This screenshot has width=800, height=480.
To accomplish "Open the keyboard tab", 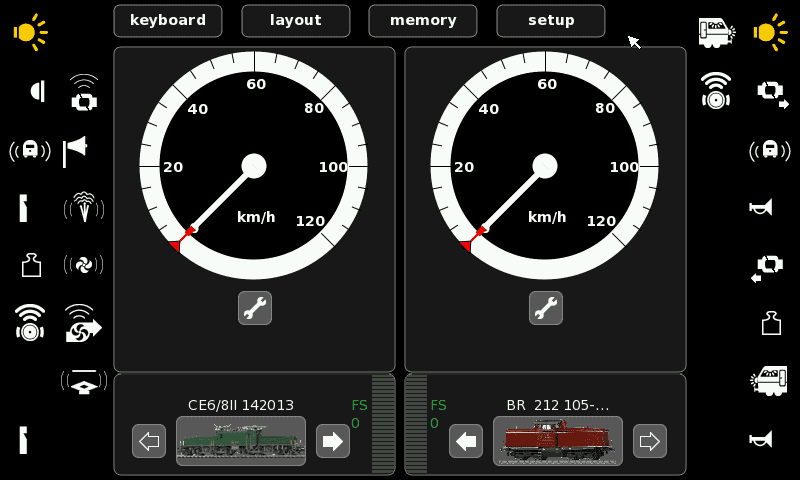I will [x=168, y=21].
